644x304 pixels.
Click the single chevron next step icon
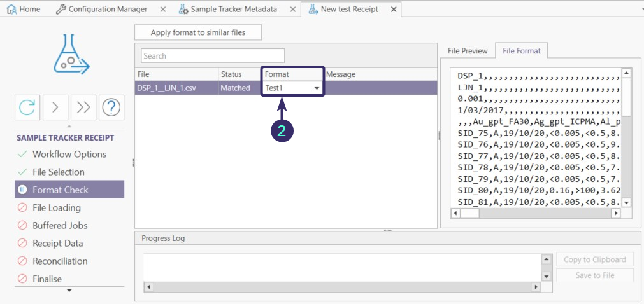(55, 107)
